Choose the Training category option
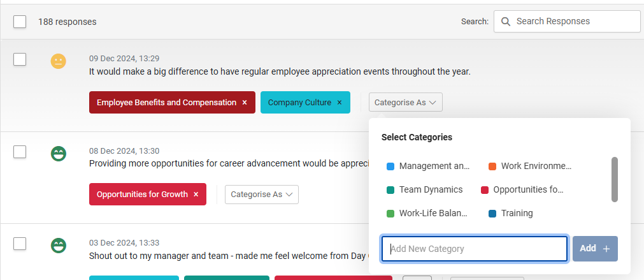The image size is (644, 280). coord(510,214)
